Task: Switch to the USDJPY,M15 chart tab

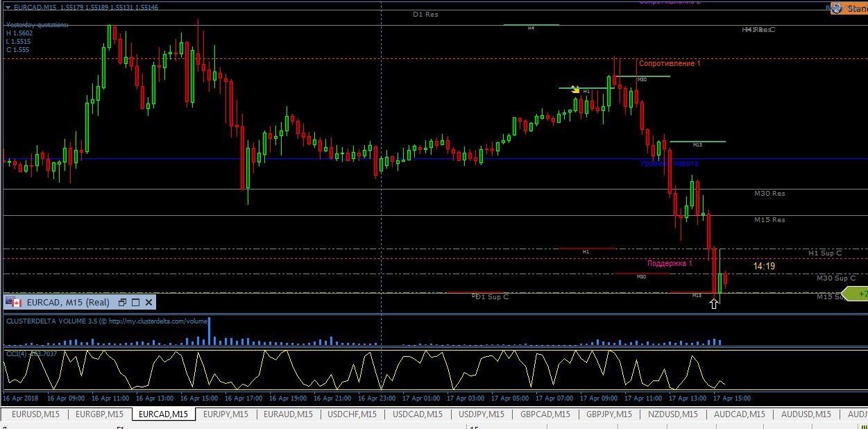Action: point(482,414)
